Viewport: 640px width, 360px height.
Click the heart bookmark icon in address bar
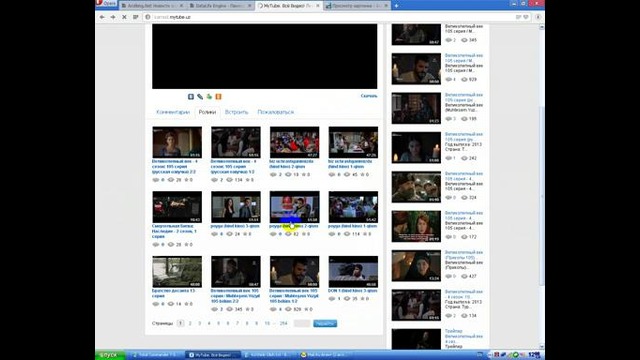point(526,17)
